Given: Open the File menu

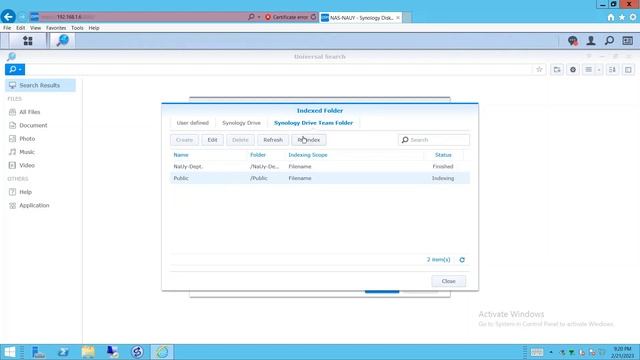Looking at the screenshot, I should click(x=7, y=28).
